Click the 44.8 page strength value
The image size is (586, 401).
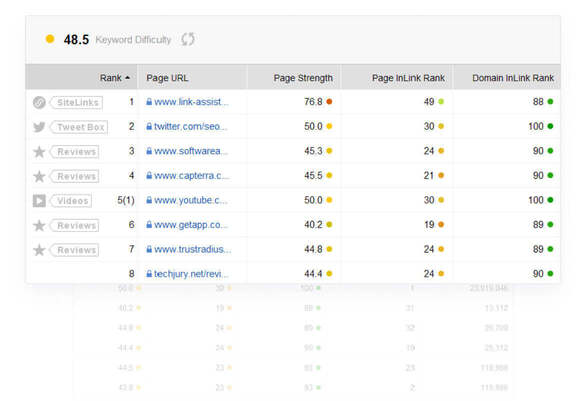[x=313, y=249]
